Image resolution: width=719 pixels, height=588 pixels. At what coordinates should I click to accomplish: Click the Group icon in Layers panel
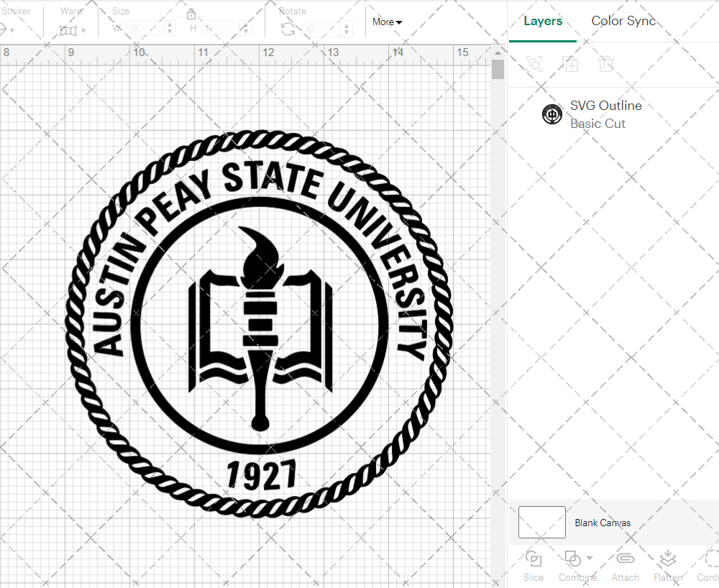tap(533, 65)
